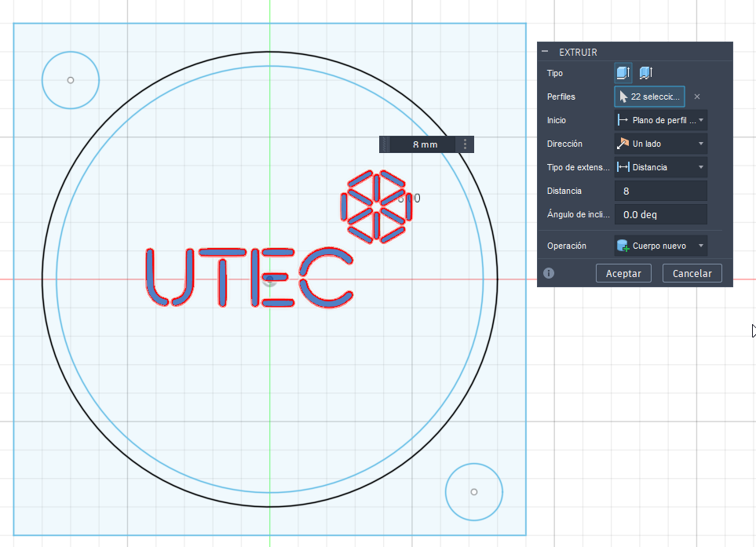Select the thin-wall Extruir type icon
The height and width of the screenshot is (547, 756).
coord(646,73)
